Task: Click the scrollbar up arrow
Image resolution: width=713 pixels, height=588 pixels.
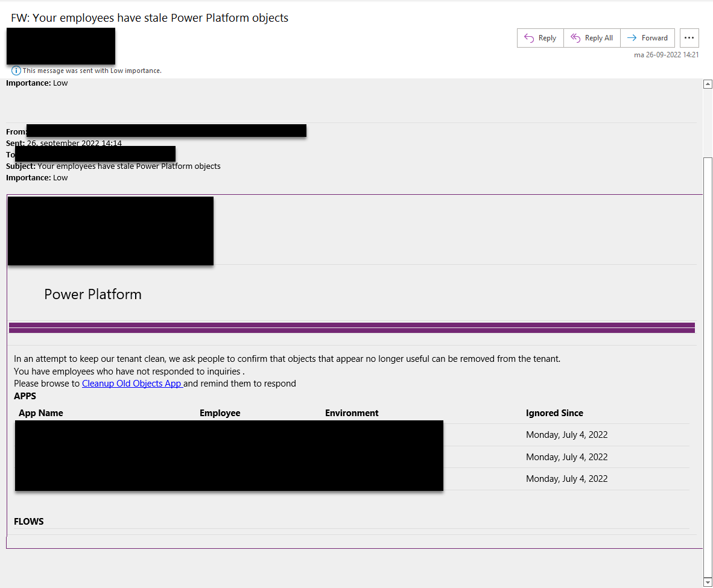Action: (708, 83)
